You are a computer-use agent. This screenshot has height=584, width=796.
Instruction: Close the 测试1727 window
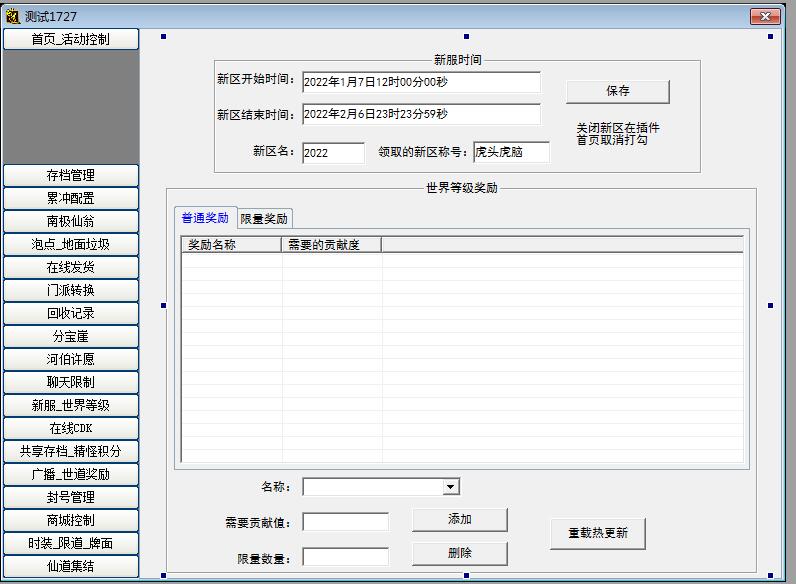click(765, 16)
